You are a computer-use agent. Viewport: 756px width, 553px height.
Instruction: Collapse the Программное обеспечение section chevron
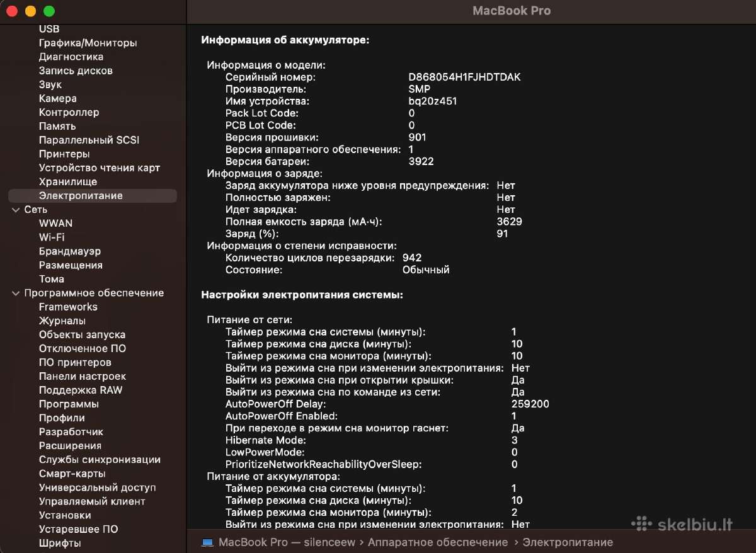15,293
